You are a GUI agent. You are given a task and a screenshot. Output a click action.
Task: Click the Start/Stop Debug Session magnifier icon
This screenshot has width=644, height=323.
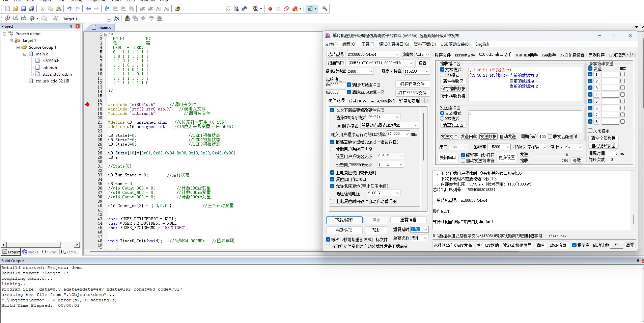(255, 9)
